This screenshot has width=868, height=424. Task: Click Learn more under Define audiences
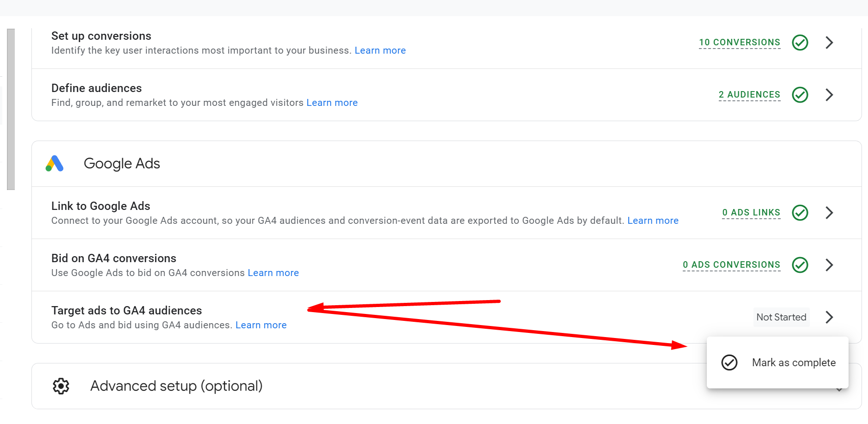(332, 103)
